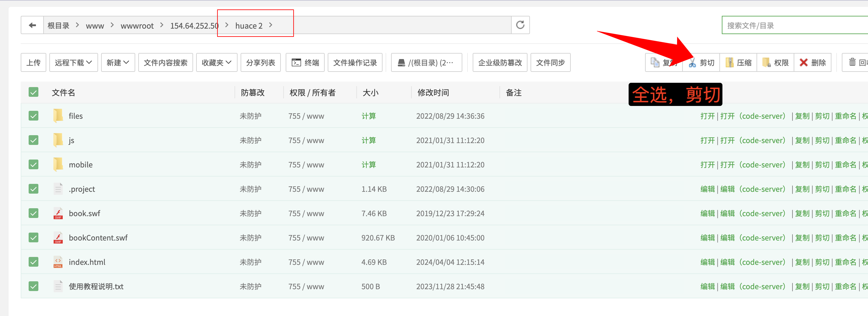Navigate to wwwroot via breadcrumb
868x316 pixels.
click(x=137, y=25)
